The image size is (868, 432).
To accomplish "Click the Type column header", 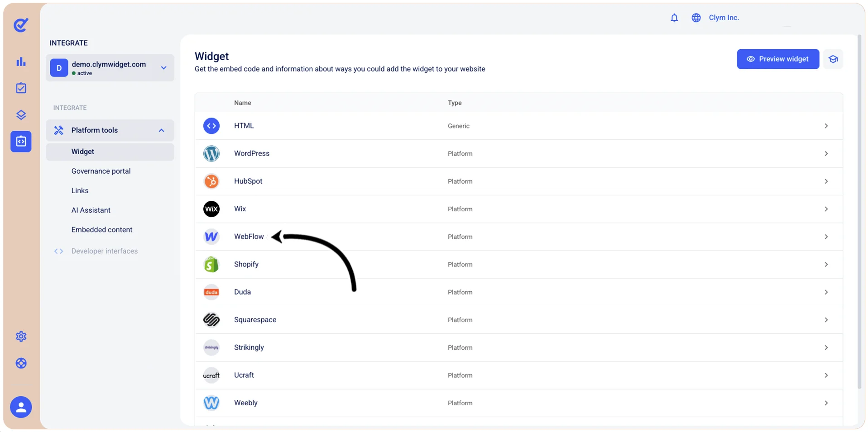I will click(455, 103).
